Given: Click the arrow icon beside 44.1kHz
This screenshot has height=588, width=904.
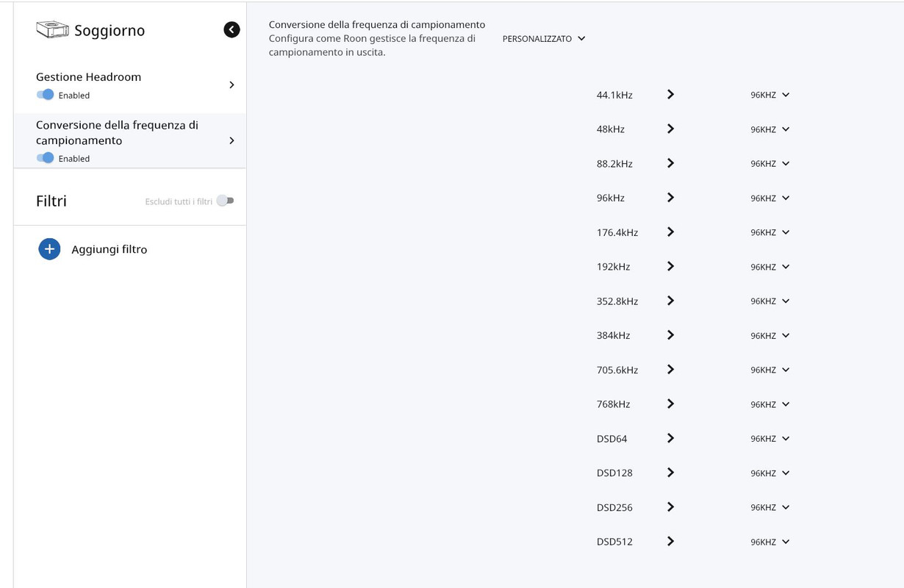Looking at the screenshot, I should pos(670,95).
